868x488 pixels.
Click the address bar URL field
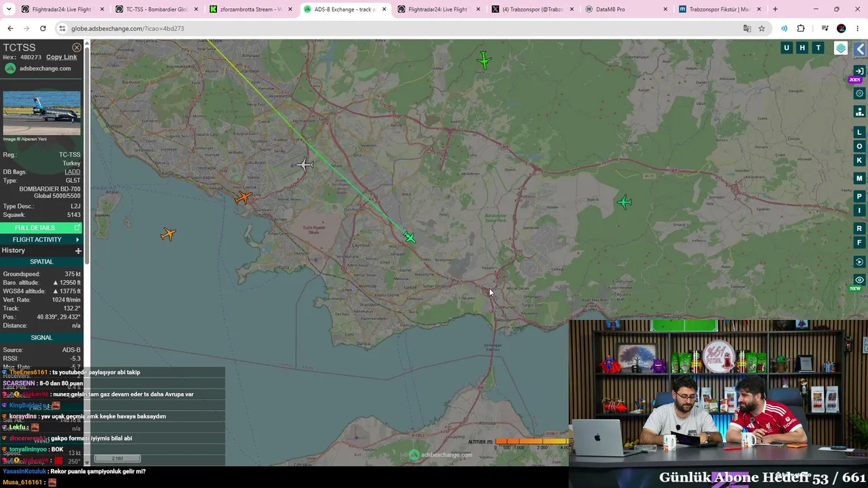click(400, 28)
